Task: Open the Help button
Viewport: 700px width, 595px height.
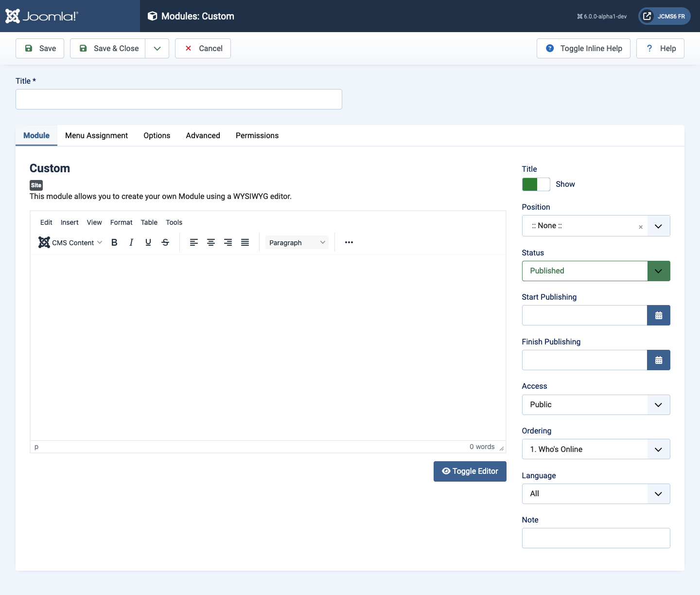Action: pos(660,48)
